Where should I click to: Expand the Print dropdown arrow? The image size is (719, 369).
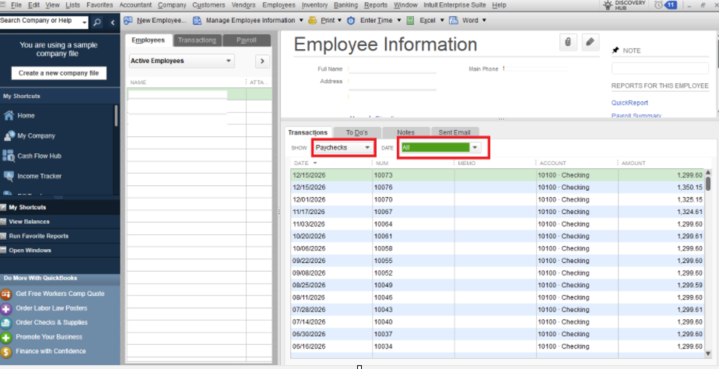pyautogui.click(x=340, y=21)
